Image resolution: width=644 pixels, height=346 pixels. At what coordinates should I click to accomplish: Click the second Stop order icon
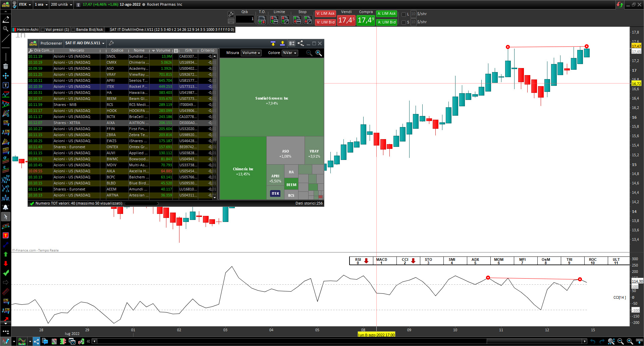click(308, 20)
